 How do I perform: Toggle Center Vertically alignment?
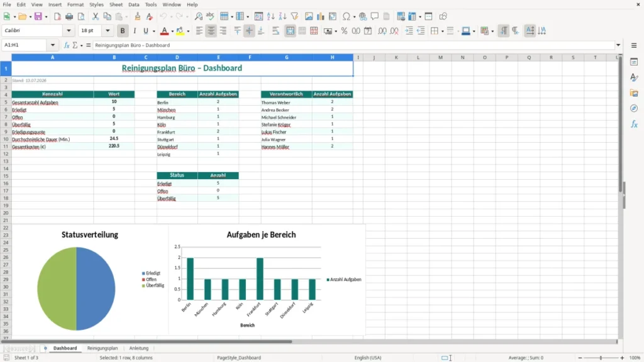249,31
